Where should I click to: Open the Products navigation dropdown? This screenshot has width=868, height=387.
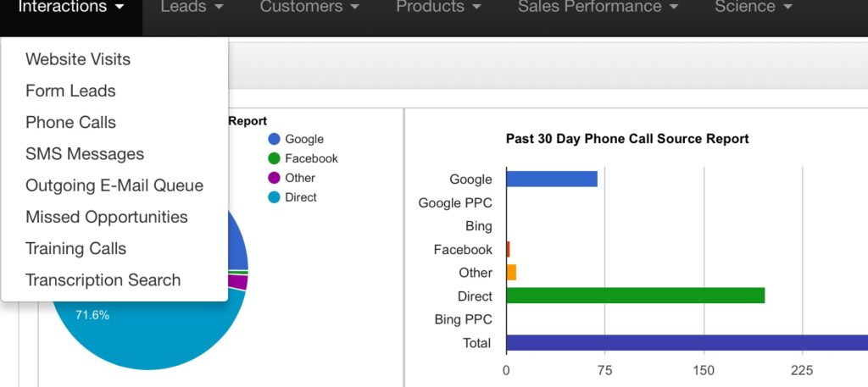(x=439, y=8)
